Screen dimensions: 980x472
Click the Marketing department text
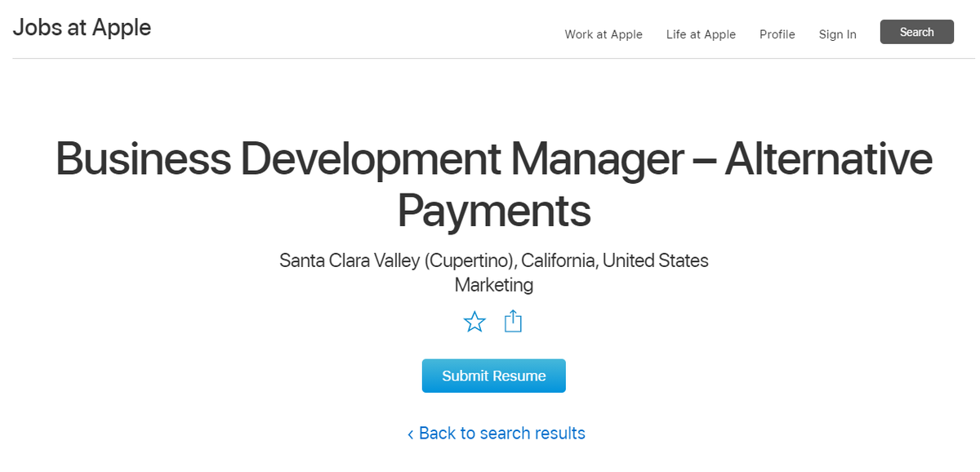click(x=494, y=285)
